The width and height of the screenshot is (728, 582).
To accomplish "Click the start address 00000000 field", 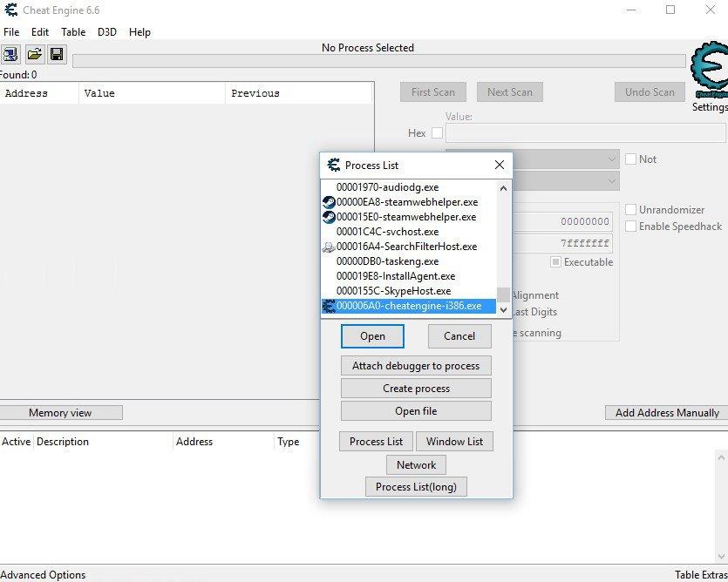I will [x=562, y=221].
